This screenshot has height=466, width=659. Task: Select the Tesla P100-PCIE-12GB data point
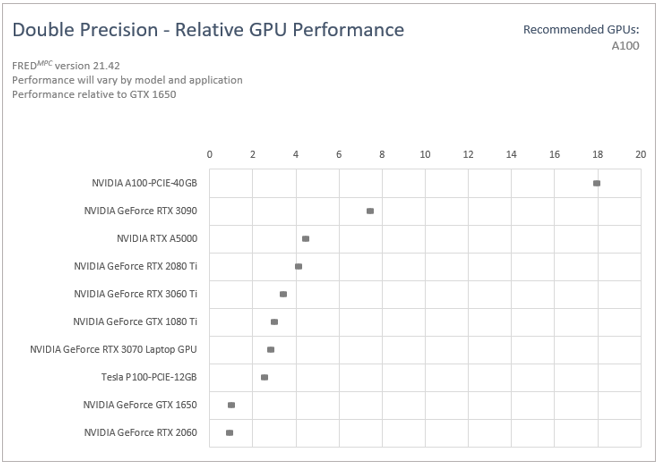pyautogui.click(x=264, y=377)
